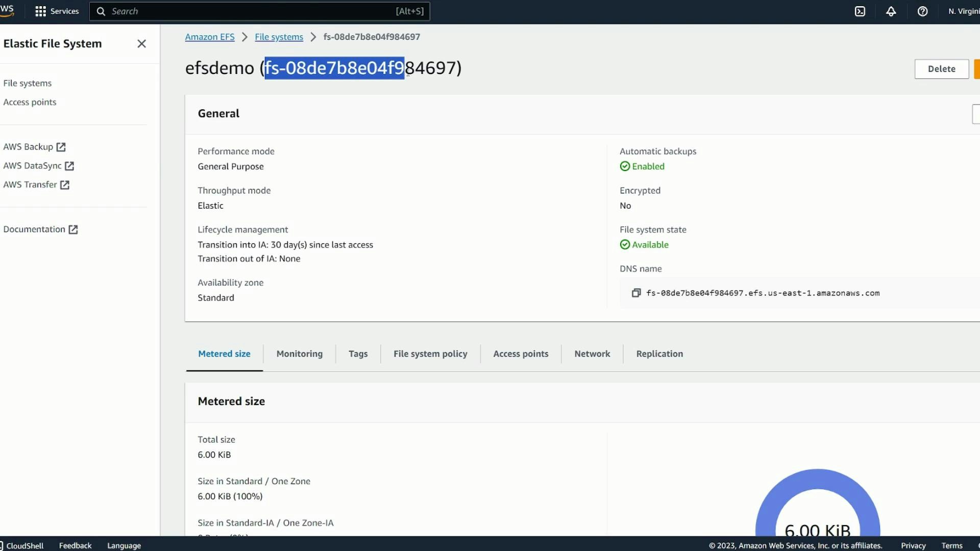980x551 pixels.
Task: Click the search magnifier icon
Action: pyautogui.click(x=101, y=11)
